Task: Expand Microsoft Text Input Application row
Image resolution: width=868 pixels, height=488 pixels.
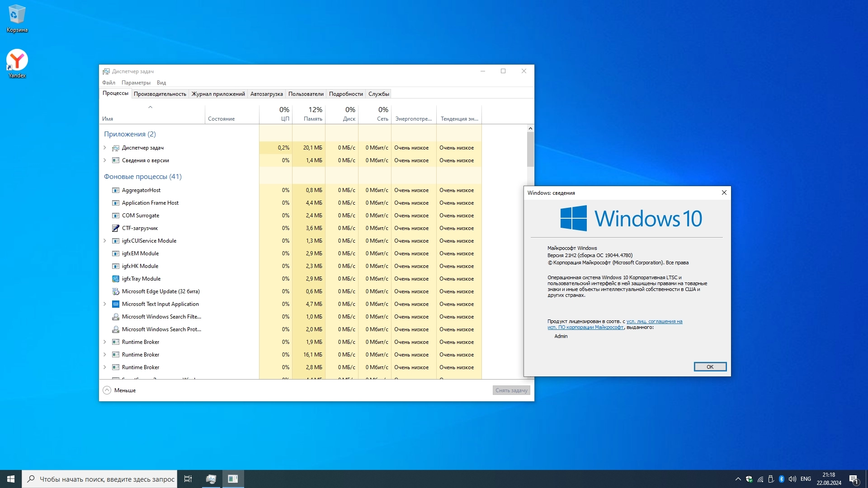Action: tap(105, 304)
